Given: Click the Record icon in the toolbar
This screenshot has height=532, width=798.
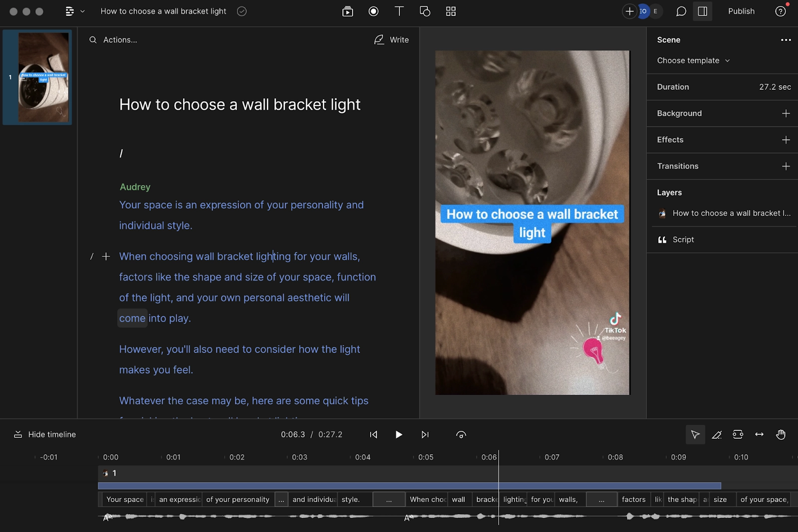Looking at the screenshot, I should pos(374,11).
